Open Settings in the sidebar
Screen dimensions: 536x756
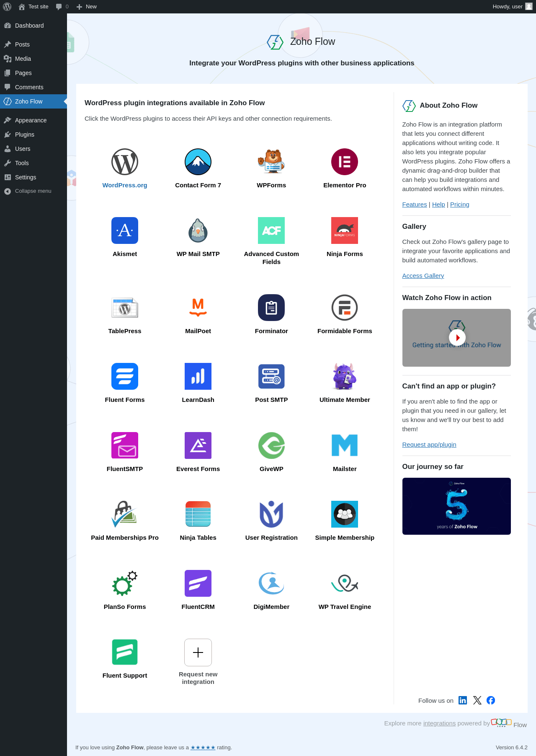tap(33, 177)
